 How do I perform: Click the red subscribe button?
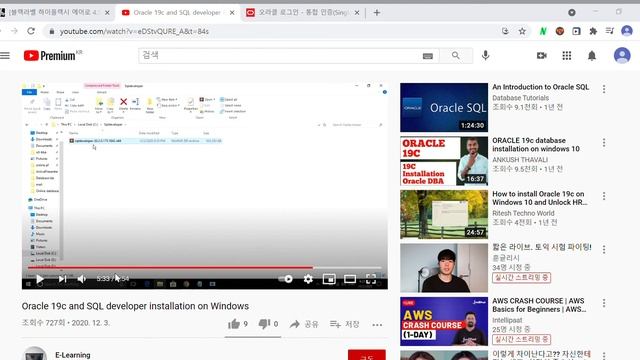[367, 355]
